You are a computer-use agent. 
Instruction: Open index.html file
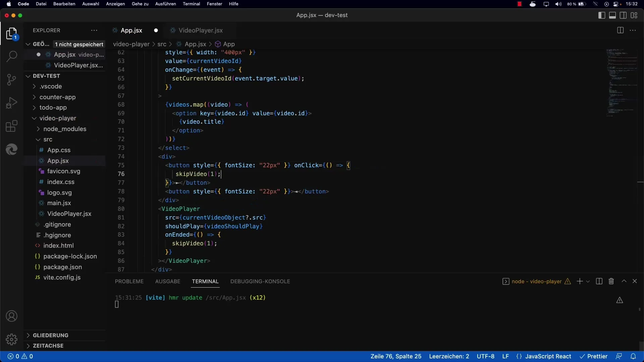coord(58,246)
